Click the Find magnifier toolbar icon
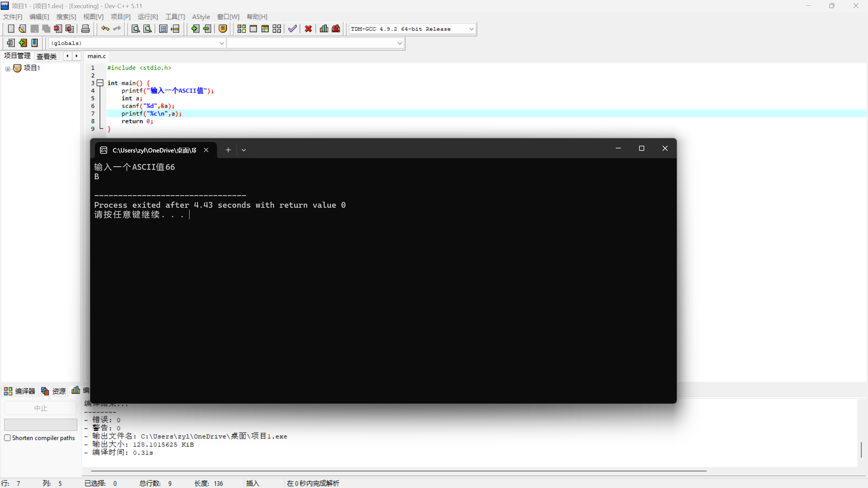The image size is (868, 488). [136, 29]
